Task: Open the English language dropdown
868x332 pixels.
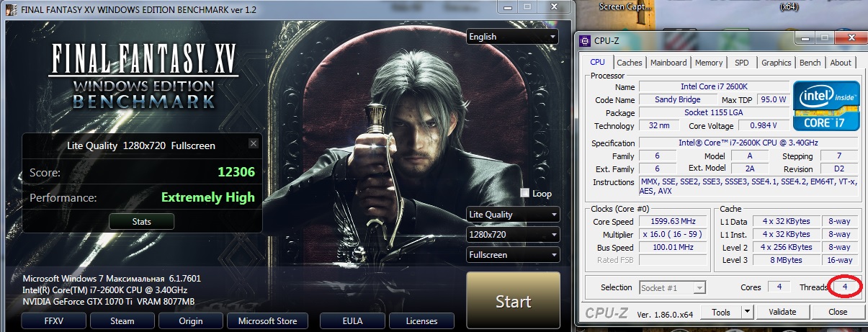Action: coord(512,37)
